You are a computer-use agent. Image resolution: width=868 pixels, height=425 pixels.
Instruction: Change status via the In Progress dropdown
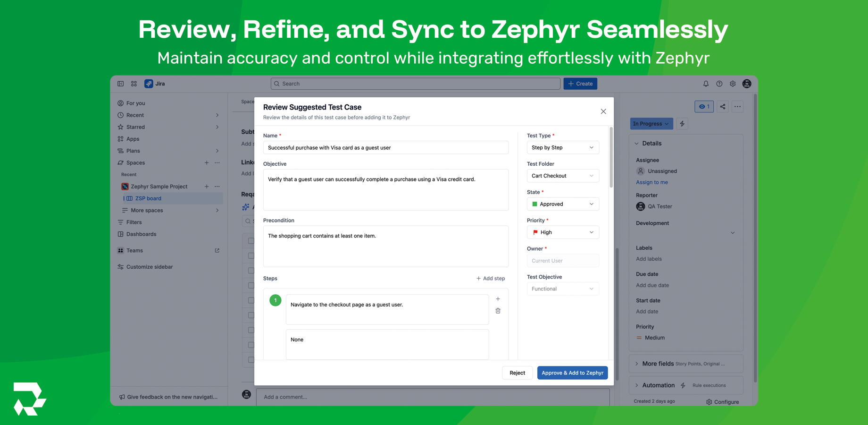coord(651,124)
